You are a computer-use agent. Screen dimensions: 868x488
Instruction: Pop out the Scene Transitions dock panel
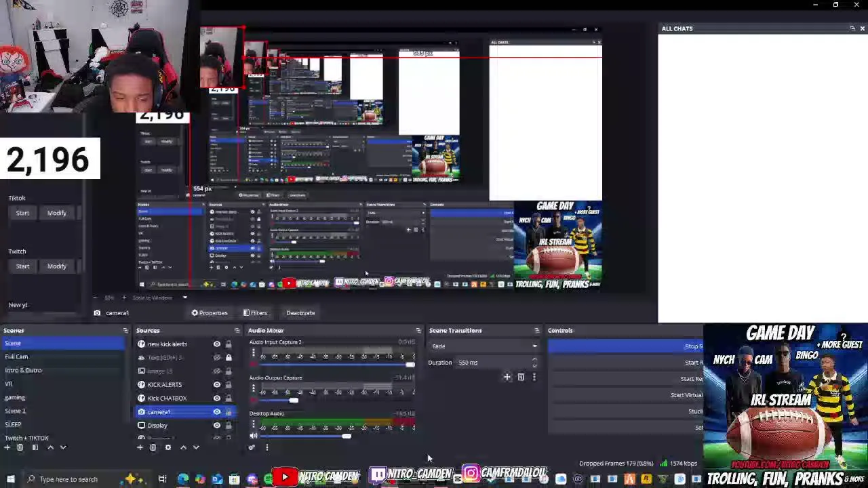(x=536, y=331)
